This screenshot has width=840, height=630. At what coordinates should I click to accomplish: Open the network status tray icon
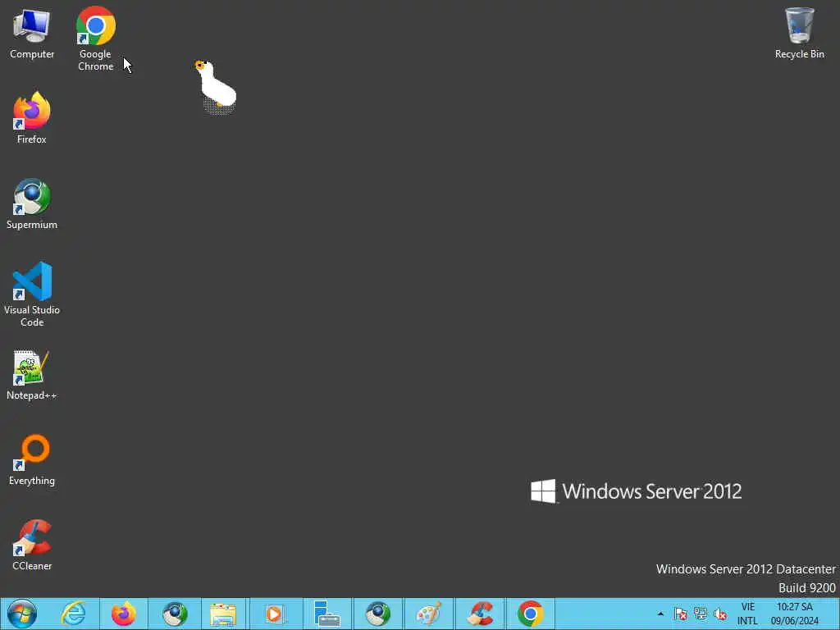(x=701, y=614)
